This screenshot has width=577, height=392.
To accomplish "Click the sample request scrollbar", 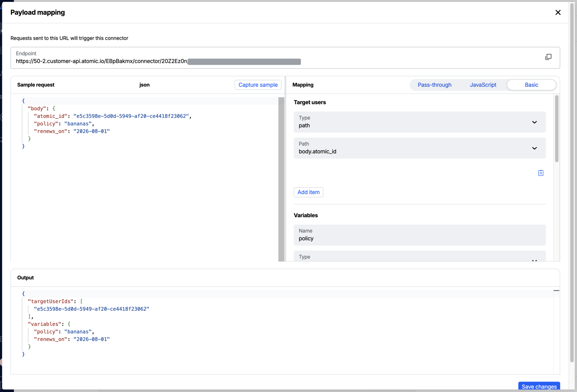I will (x=281, y=179).
